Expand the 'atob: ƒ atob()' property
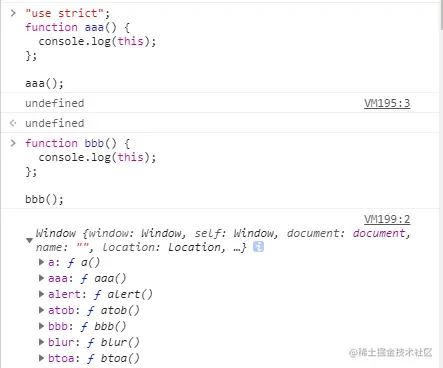Image resolution: width=443 pixels, height=368 pixels. coord(41,310)
